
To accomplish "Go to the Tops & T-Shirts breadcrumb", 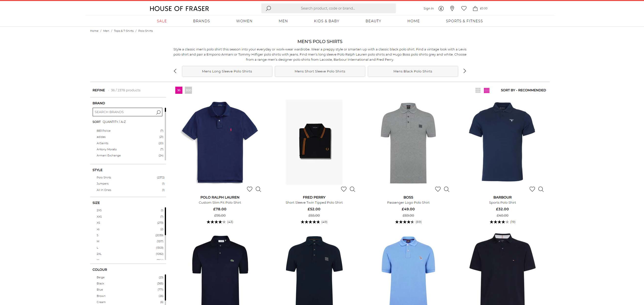I will coord(124,31).
